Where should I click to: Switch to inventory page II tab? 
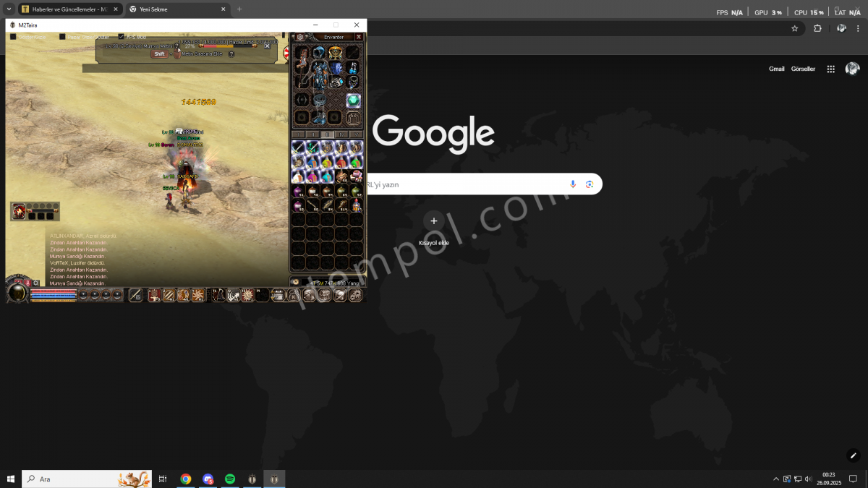click(x=312, y=134)
